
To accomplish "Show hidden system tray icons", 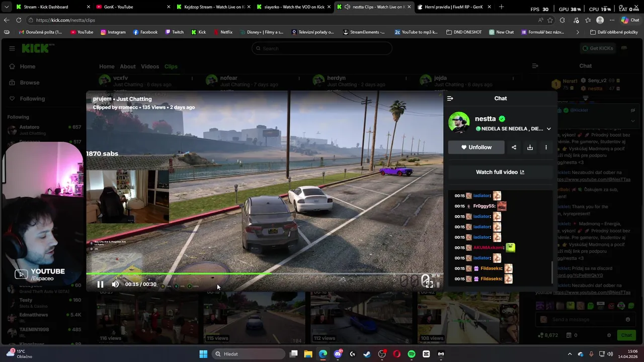I will tap(570, 354).
